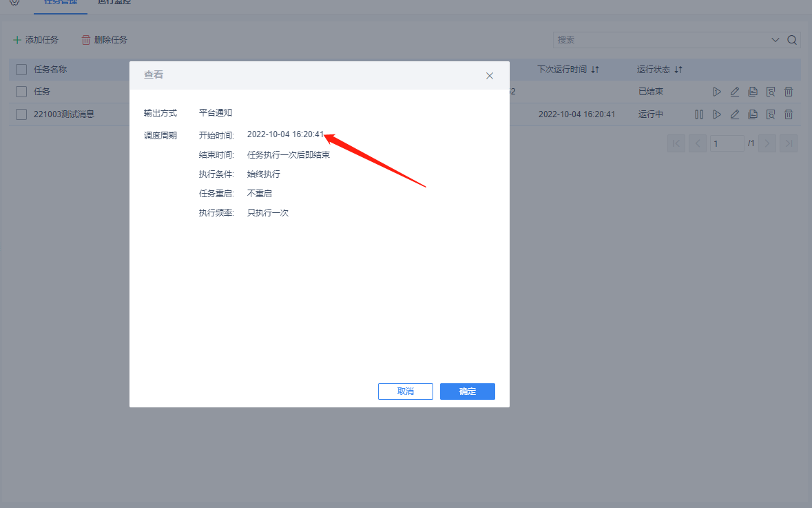812x508 pixels.
Task: Switch to the 运行监控 tab
Action: click(114, 3)
